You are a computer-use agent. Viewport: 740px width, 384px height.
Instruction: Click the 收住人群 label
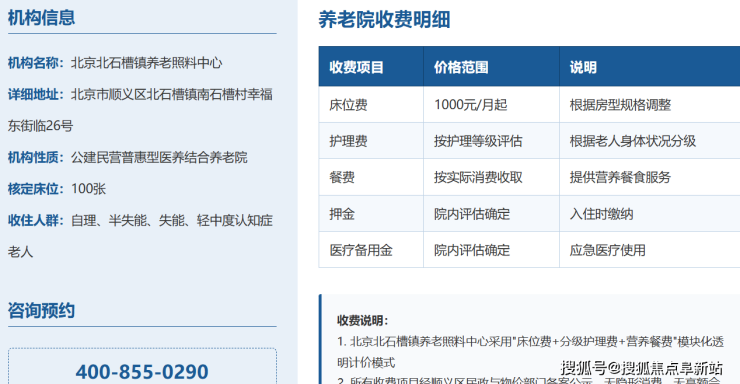(x=35, y=220)
